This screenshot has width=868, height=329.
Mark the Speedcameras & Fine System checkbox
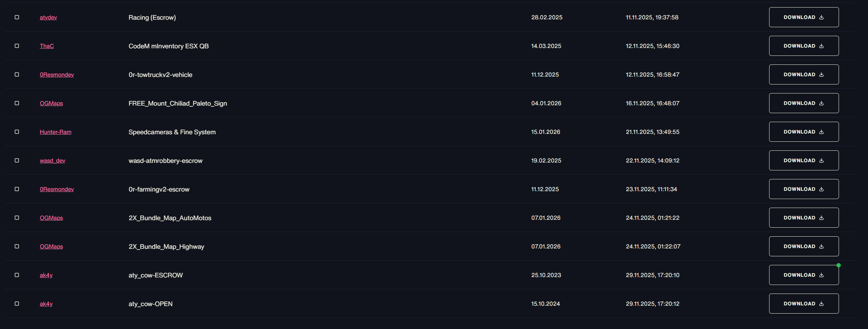tap(17, 132)
